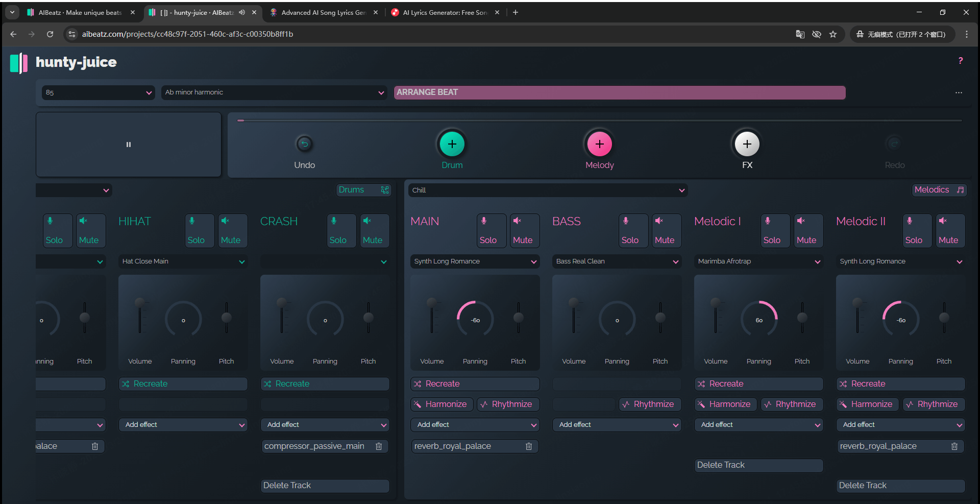Screen dimensions: 980x504
Task: Click the Undo icon
Action: [304, 143]
